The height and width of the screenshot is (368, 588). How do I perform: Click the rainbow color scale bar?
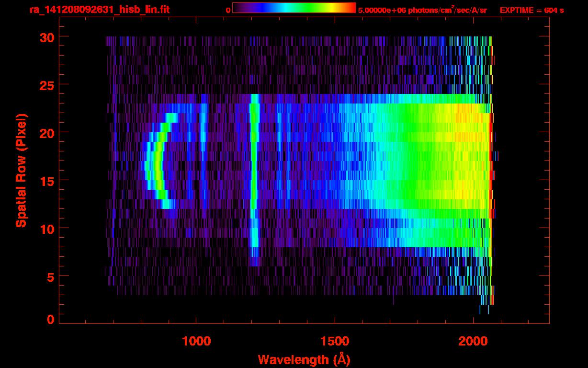pos(294,8)
